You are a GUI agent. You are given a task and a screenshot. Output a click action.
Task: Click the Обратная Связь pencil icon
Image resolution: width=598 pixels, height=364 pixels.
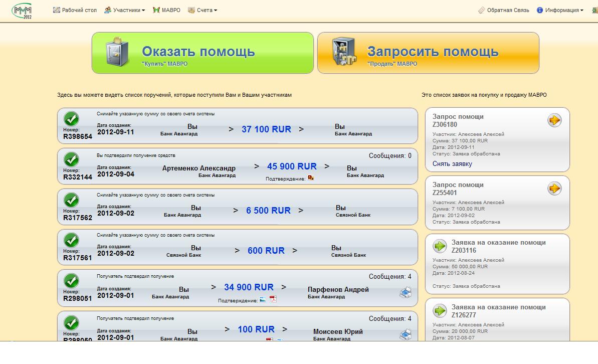482,11
